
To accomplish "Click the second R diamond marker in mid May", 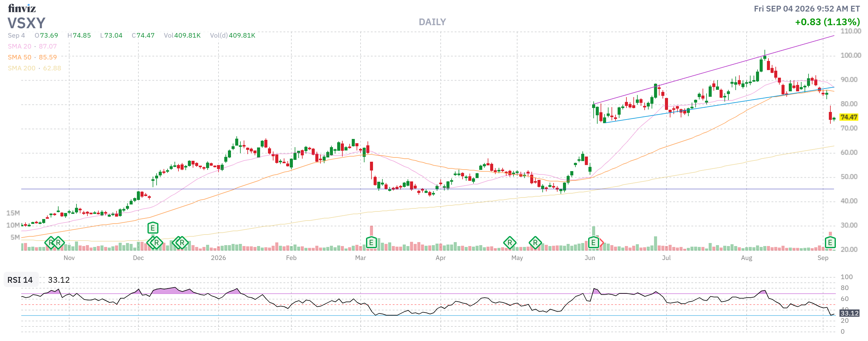I will click(535, 242).
